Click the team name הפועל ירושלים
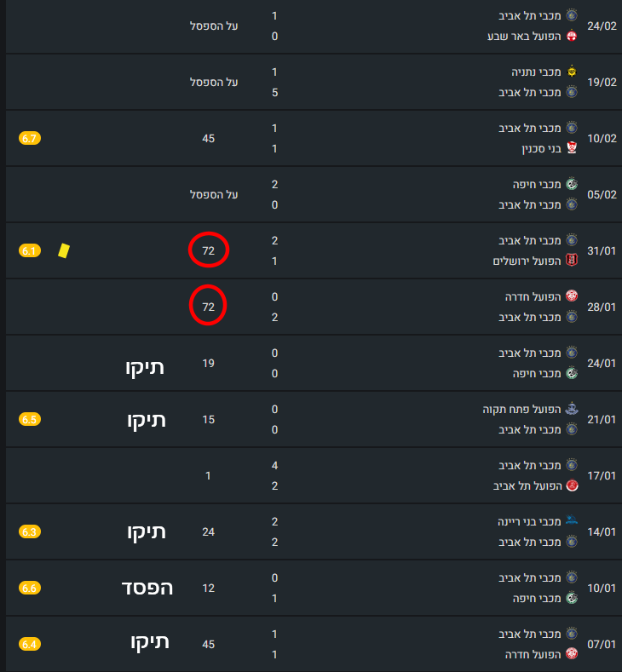622x672 pixels. [x=527, y=261]
